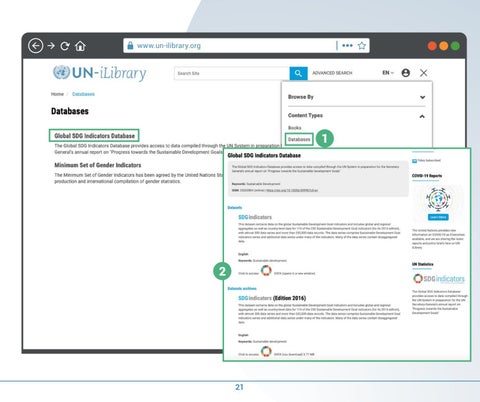Click the COVID-19 Reports thumbnail image
The width and height of the screenshot is (480, 402).
click(x=438, y=199)
